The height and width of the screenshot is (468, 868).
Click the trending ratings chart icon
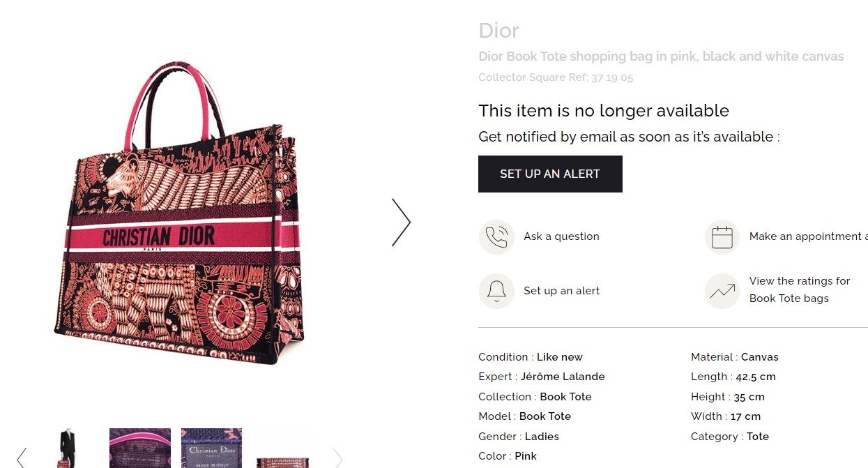(x=722, y=291)
